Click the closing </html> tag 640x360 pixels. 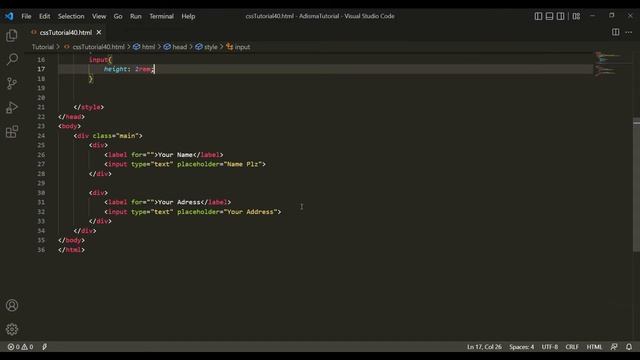pos(71,250)
